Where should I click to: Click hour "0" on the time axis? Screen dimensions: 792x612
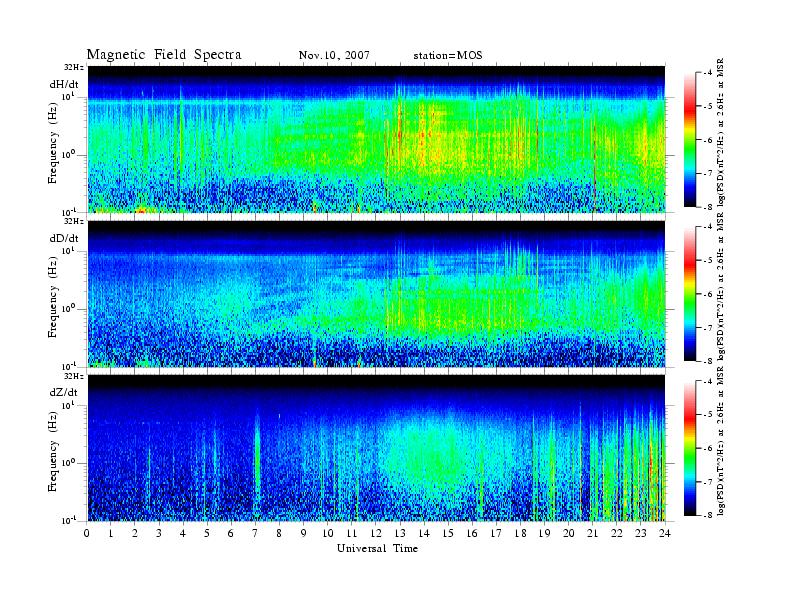(x=87, y=533)
